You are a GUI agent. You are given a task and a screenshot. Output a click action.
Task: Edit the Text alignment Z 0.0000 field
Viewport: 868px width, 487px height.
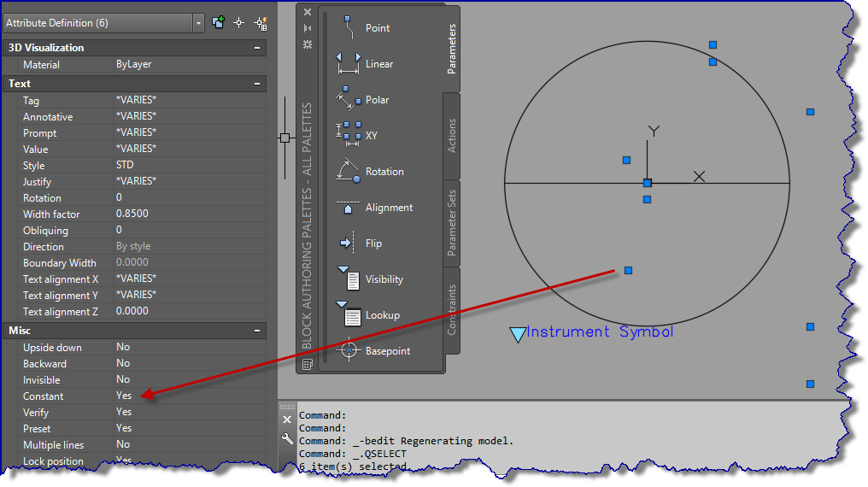tap(190, 312)
